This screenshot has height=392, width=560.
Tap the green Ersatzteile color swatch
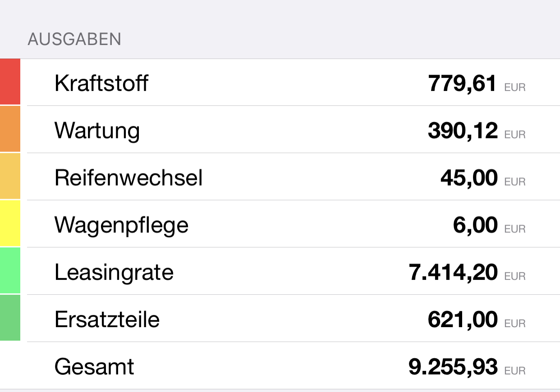tap(10, 318)
